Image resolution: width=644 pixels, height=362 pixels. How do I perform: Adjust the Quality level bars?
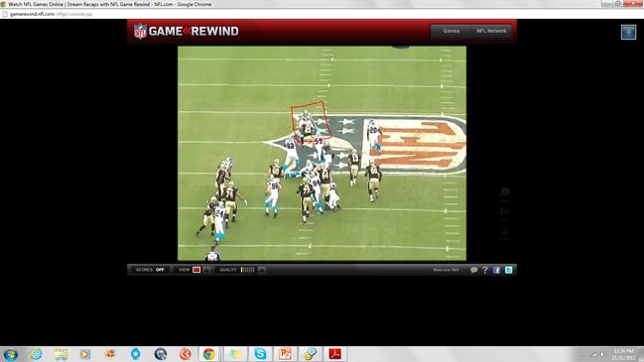tap(248, 270)
